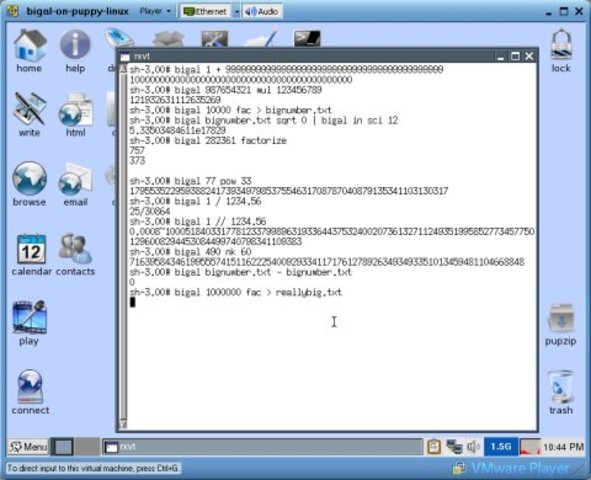This screenshot has height=480, width=591.
Task: Click the '25/30864' output line
Action: (x=150, y=211)
